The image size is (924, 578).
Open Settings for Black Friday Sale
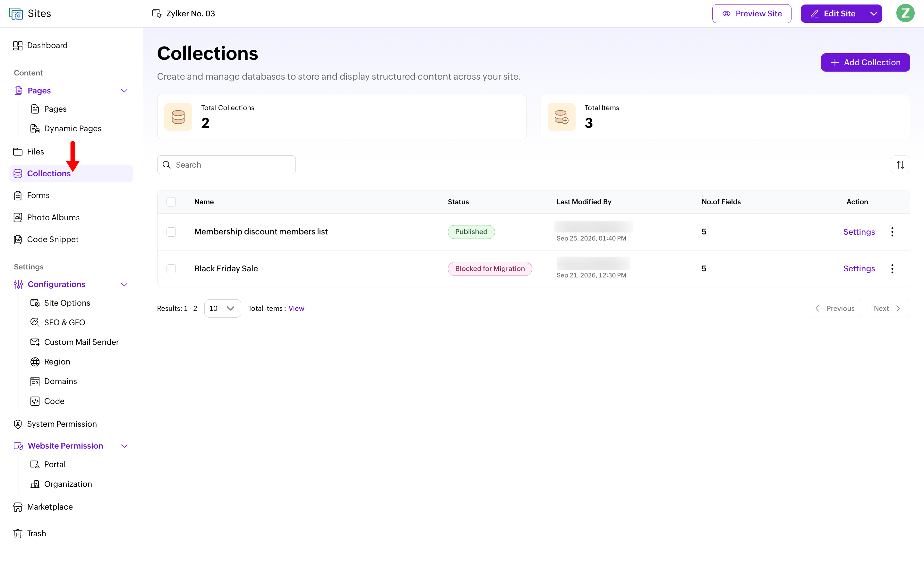(x=859, y=269)
